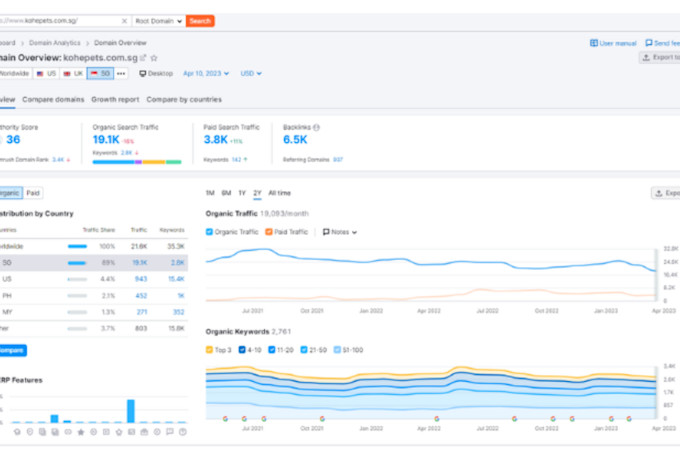This screenshot has width=680, height=459.
Task: Click the blue Compare button
Action: pyautogui.click(x=12, y=350)
